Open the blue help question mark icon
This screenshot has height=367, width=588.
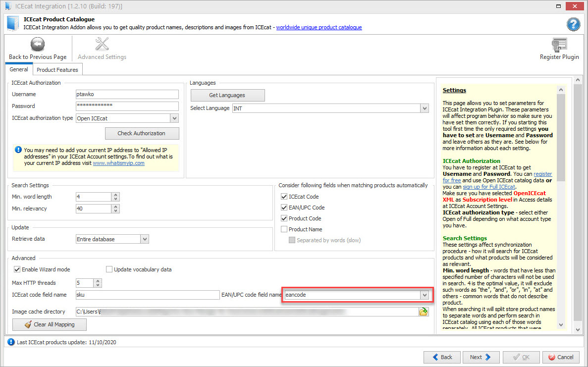point(573,24)
